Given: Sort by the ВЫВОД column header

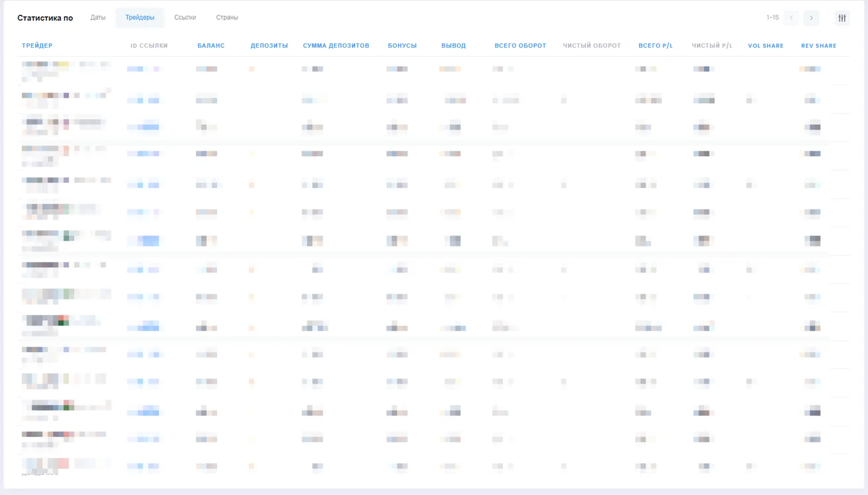Looking at the screenshot, I should 454,46.
